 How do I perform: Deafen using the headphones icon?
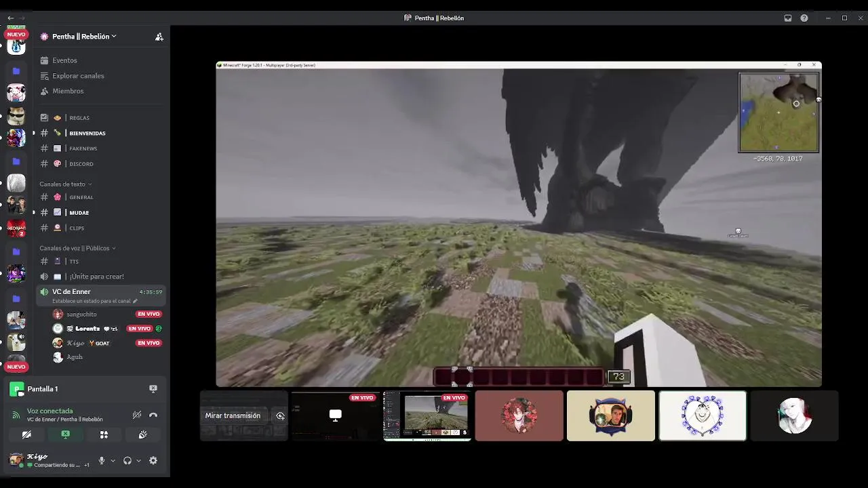point(127,461)
